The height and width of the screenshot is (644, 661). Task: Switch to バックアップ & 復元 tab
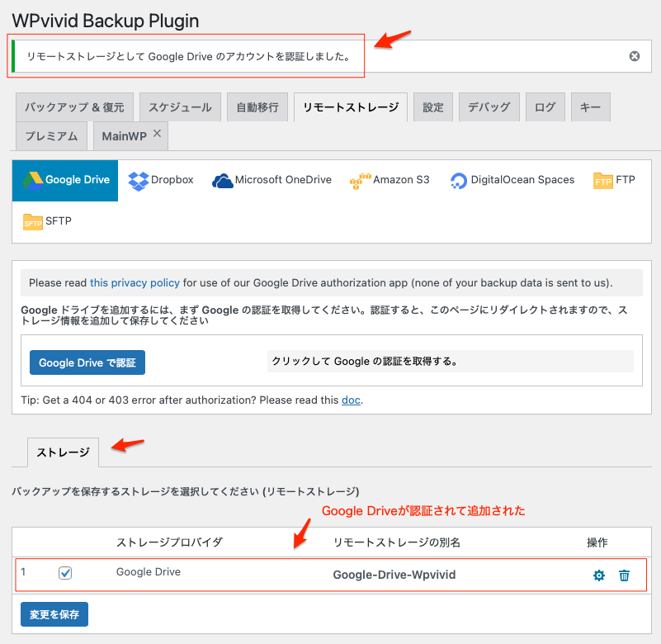[x=74, y=107]
